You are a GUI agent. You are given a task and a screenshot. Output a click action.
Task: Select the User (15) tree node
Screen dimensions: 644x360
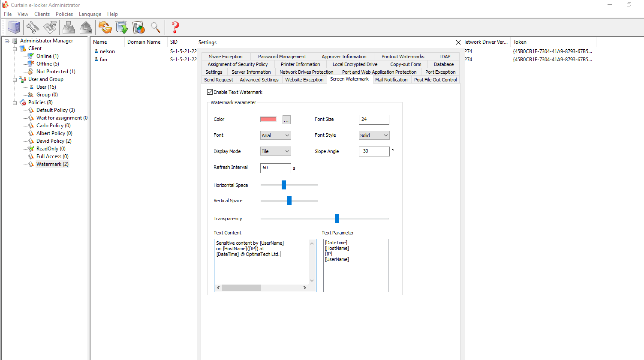(46, 87)
